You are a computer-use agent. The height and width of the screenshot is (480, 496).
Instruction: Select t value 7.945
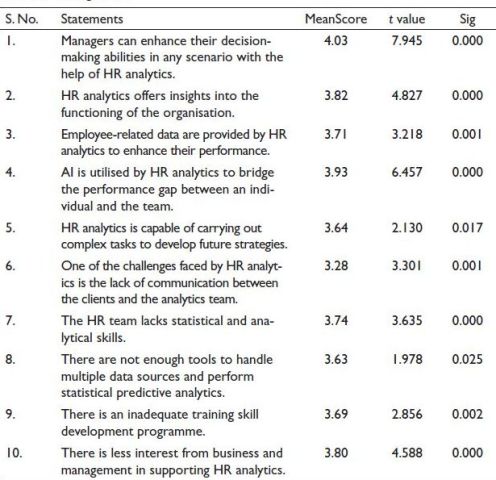click(x=407, y=40)
